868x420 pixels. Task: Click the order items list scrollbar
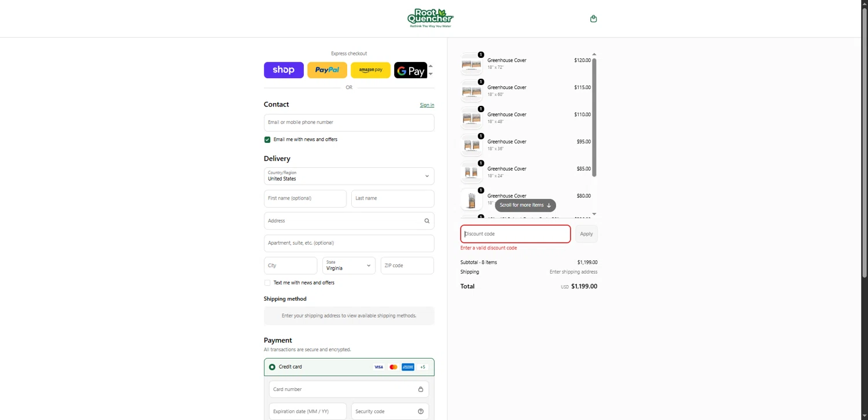[x=594, y=117]
